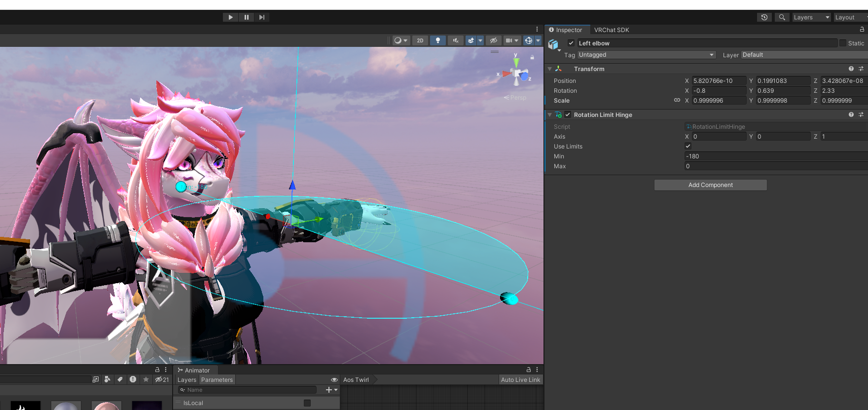Open Rotation Limit Hinge help icon

(851, 114)
